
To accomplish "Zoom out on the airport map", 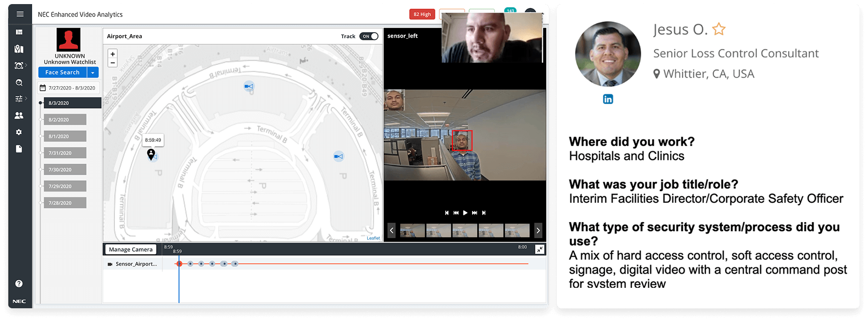I will (113, 63).
